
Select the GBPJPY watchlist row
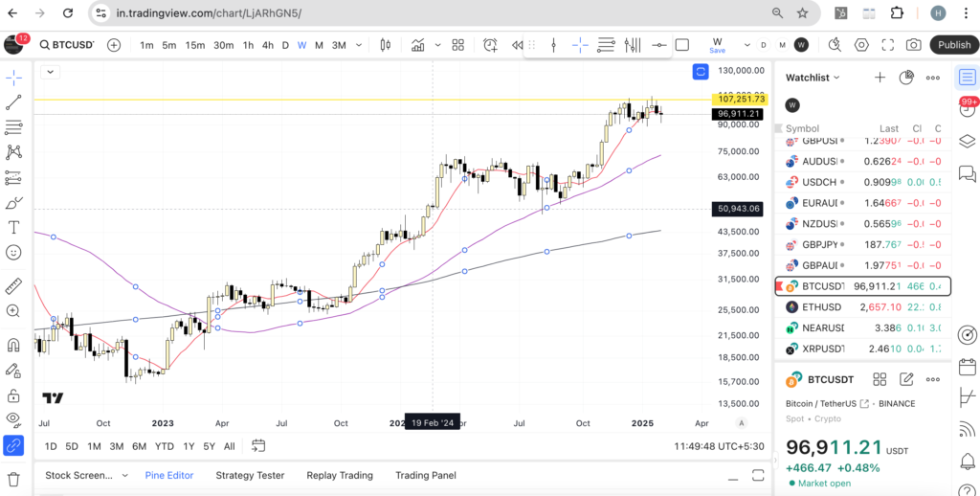[x=862, y=244]
